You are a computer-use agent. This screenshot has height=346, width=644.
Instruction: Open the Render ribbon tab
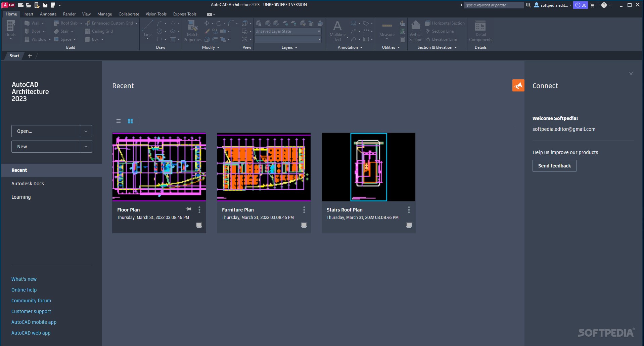click(69, 14)
